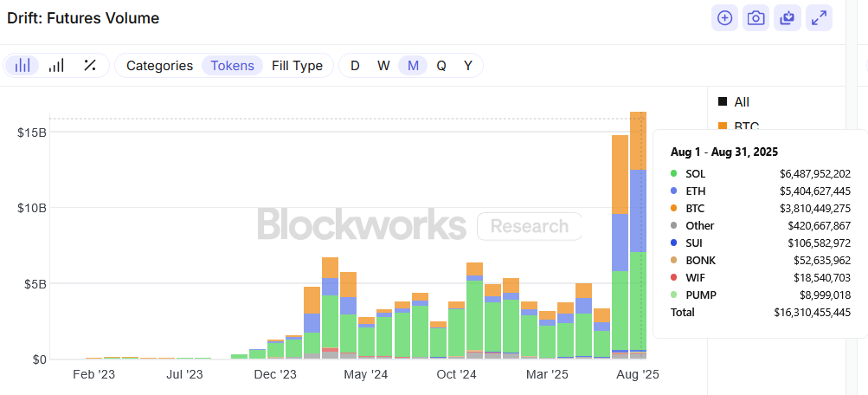Set interval to quarterly (Q)

tap(441, 65)
